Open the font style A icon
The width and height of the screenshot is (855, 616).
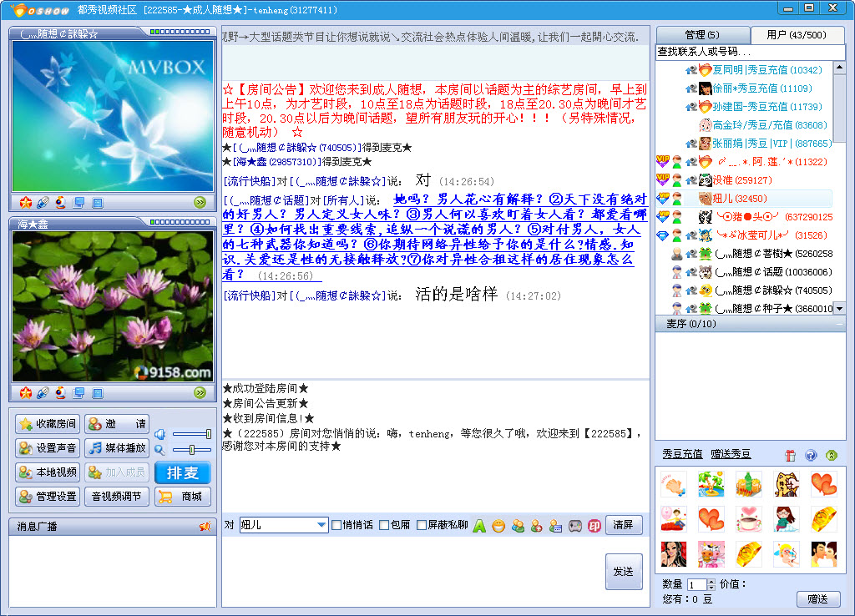click(x=479, y=526)
